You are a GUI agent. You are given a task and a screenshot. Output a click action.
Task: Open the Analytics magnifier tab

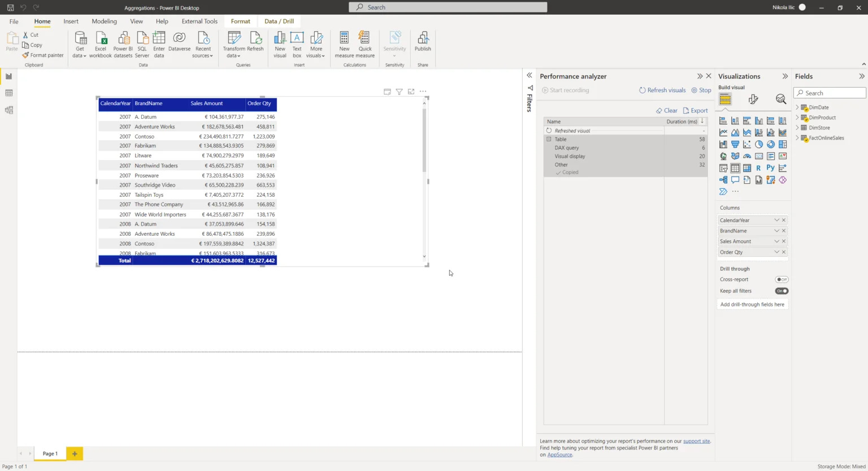click(781, 100)
